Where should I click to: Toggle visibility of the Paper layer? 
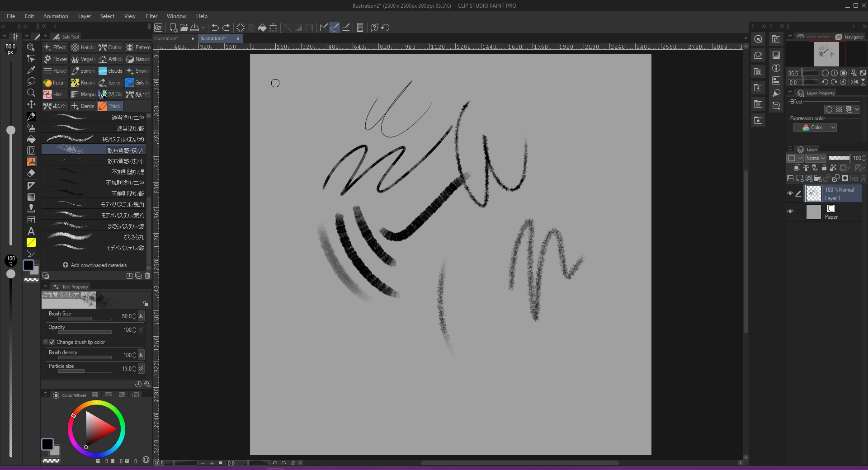pyautogui.click(x=790, y=211)
